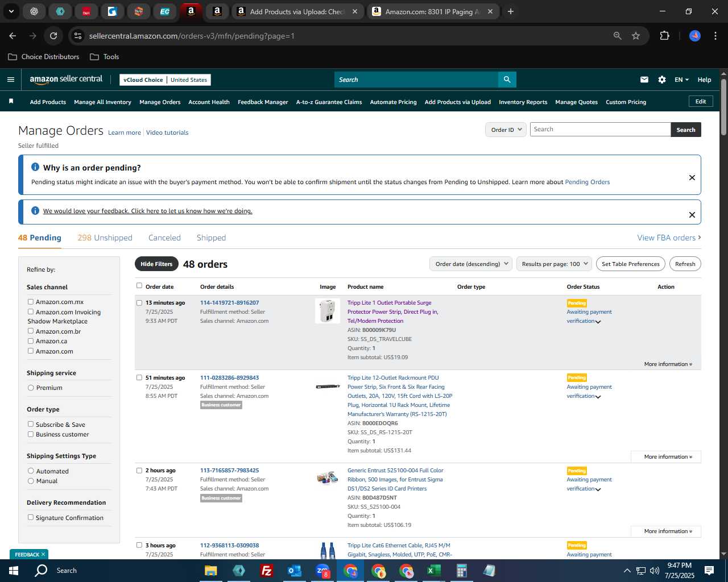Screen dimensions: 728x582
Task: Check the Business customer order type
Action: click(x=31, y=434)
